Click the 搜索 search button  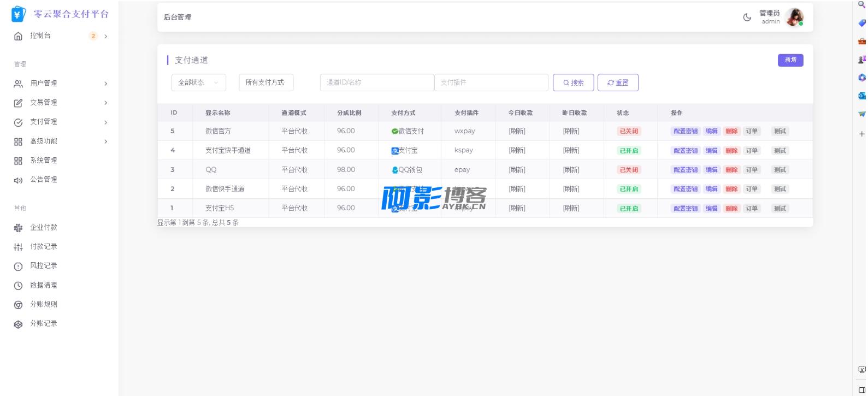point(573,83)
